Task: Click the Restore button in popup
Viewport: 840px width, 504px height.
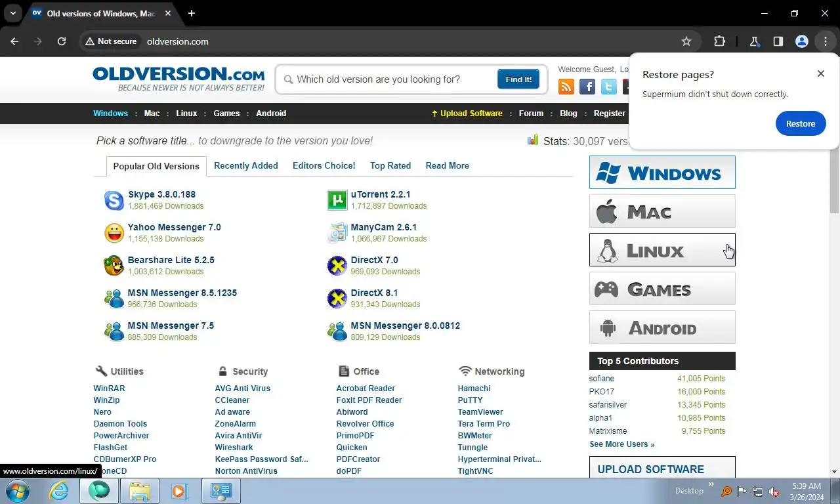Action: point(801,123)
